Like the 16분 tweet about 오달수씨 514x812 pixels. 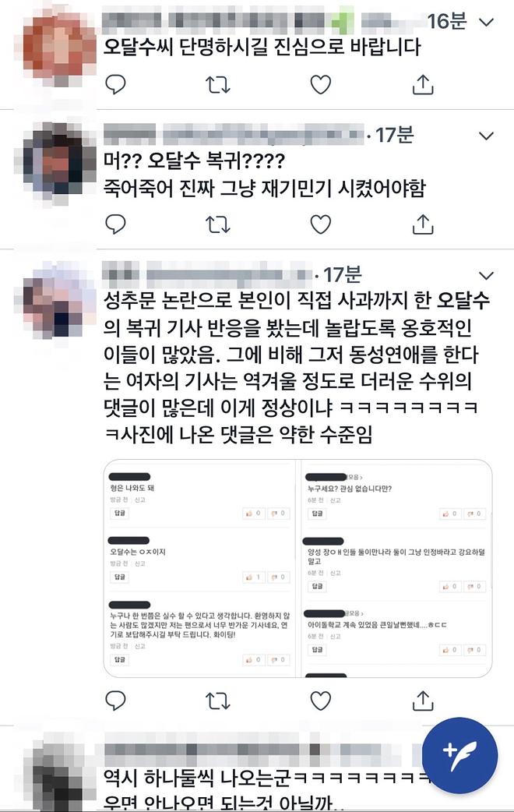point(320,84)
